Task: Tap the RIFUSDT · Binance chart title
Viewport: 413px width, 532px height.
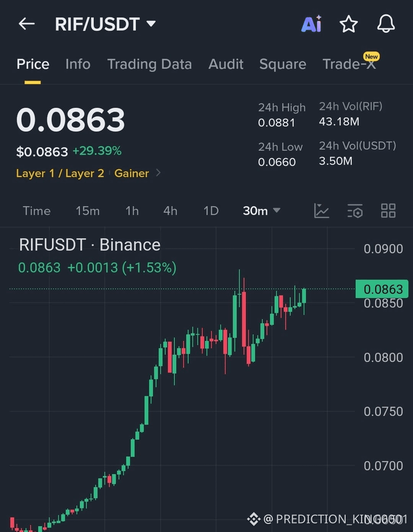Action: pos(90,245)
